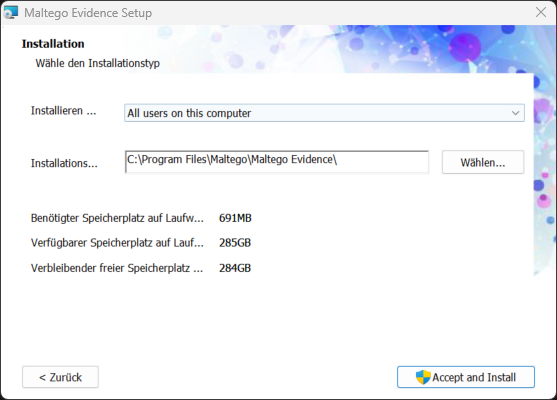Click the 691MB required space value
Screen dimensions: 557x400
point(235,218)
